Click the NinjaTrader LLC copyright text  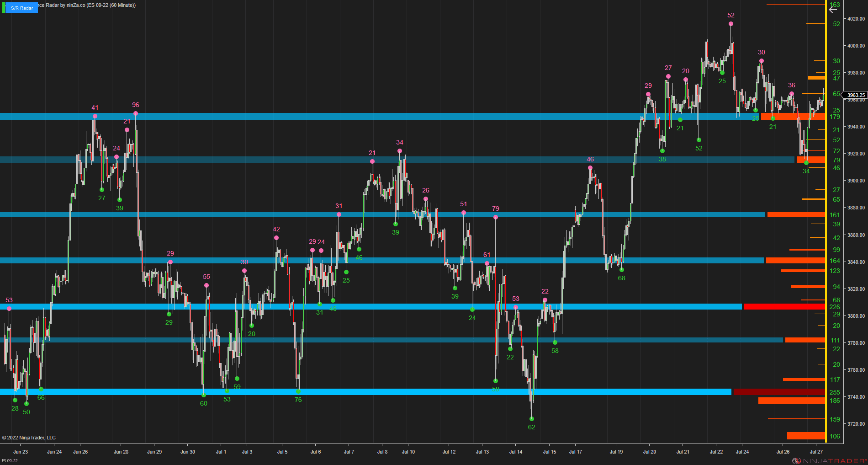(29, 438)
